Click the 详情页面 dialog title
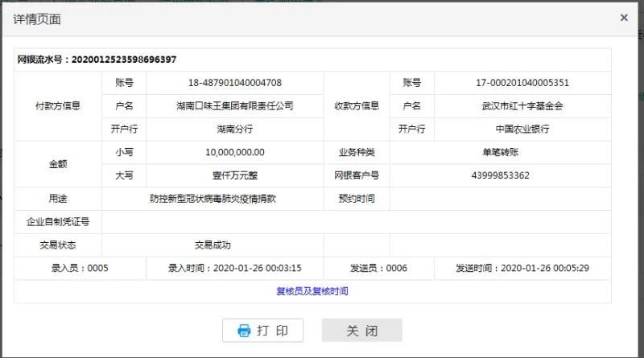 (37, 19)
